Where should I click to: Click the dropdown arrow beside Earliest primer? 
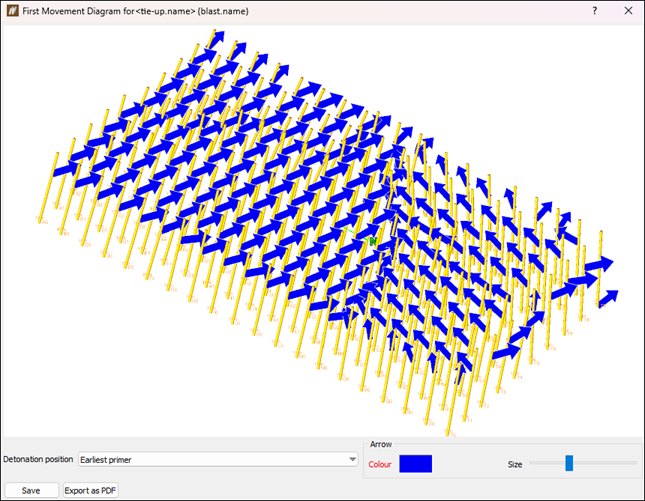pyautogui.click(x=353, y=459)
